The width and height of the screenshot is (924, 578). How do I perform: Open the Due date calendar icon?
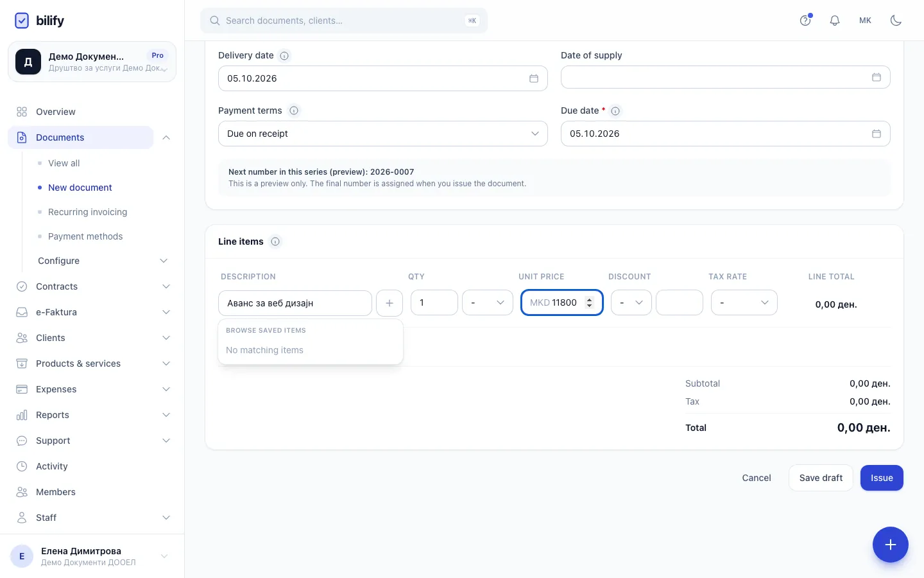[877, 134]
